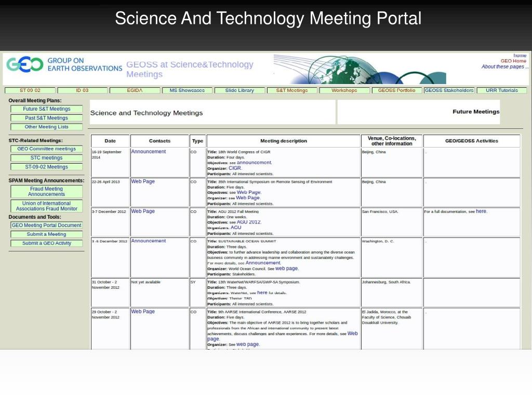Select the Johannesburg, South Africa venue cell
This screenshot has width=532, height=399.
click(392, 292)
